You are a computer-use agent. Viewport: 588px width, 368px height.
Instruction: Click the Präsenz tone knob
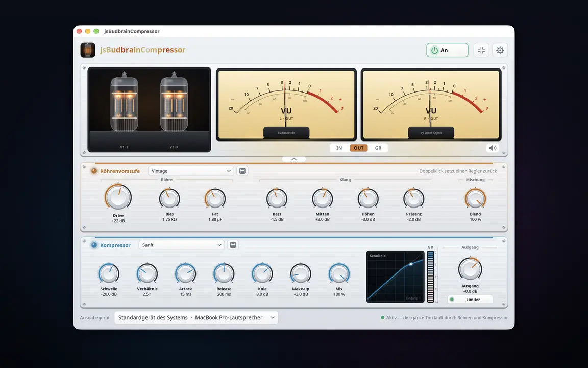[413, 199]
